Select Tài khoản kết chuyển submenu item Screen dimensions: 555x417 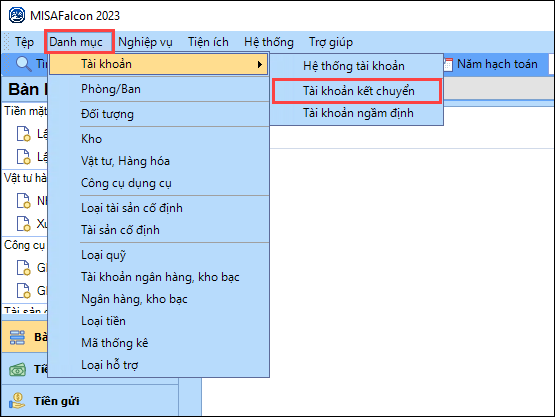pos(357,91)
